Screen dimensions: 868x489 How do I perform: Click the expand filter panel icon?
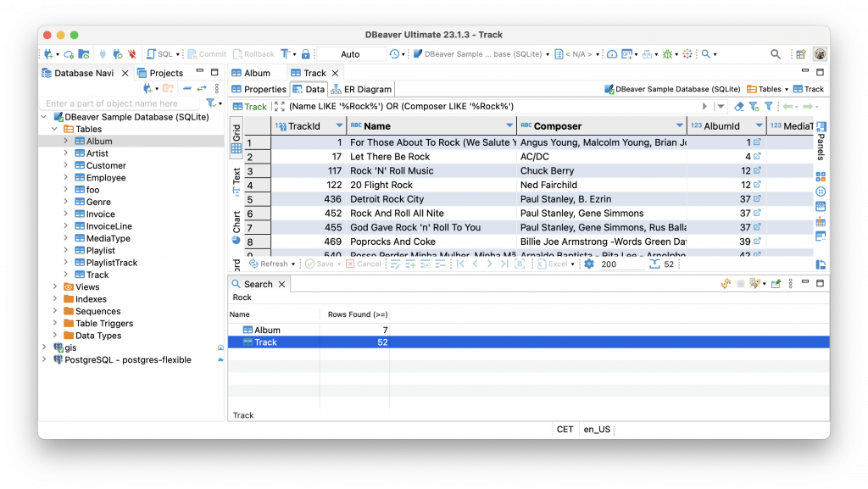point(280,106)
